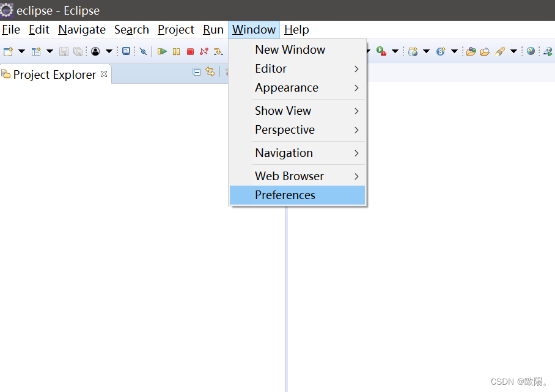Click the second new-item toolbar icon with star
555x392 pixels.
[x=36, y=52]
